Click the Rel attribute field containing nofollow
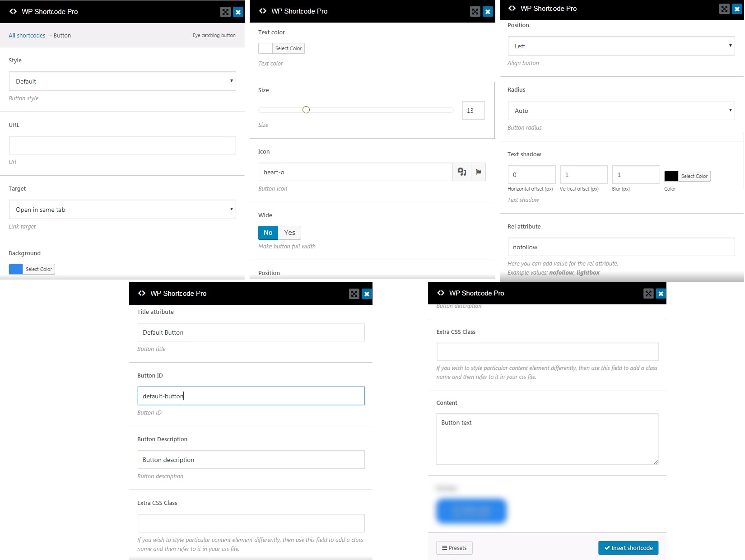The image size is (745, 560). pos(621,247)
